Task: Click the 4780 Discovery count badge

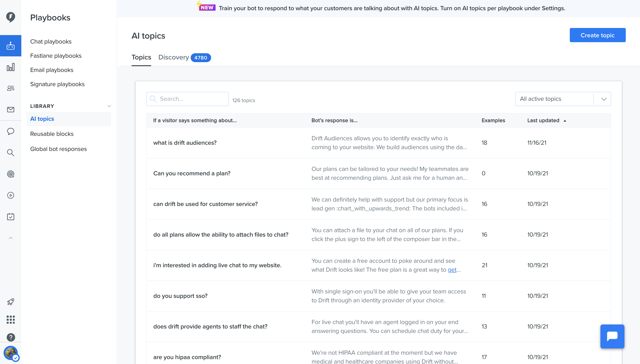Action: (x=201, y=58)
